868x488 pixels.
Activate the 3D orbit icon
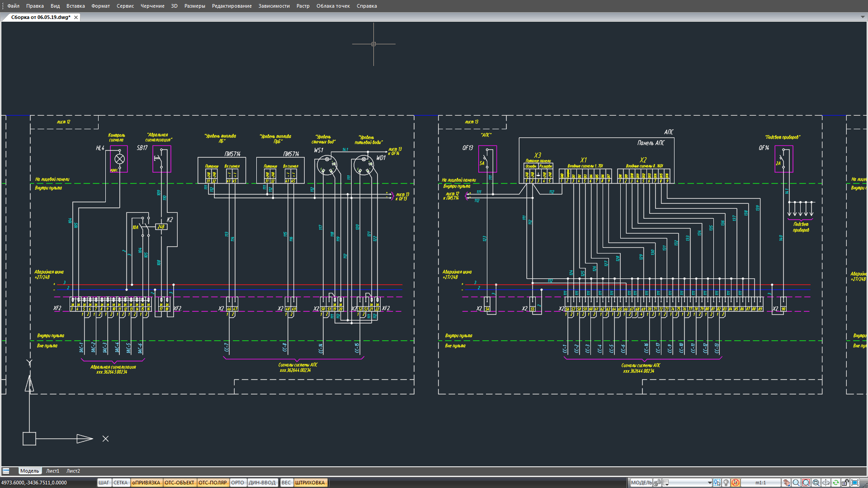pyautogui.click(x=826, y=483)
